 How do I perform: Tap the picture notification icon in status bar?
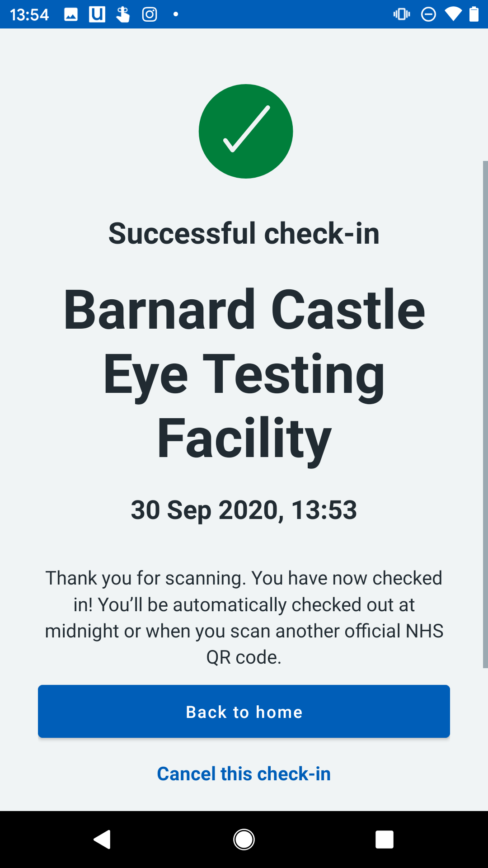tap(71, 14)
